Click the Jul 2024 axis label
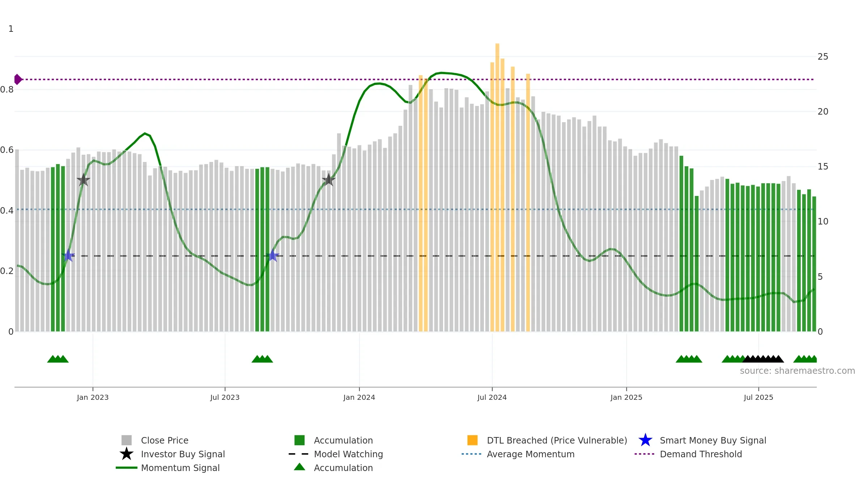The height and width of the screenshot is (488, 868). tap(492, 398)
